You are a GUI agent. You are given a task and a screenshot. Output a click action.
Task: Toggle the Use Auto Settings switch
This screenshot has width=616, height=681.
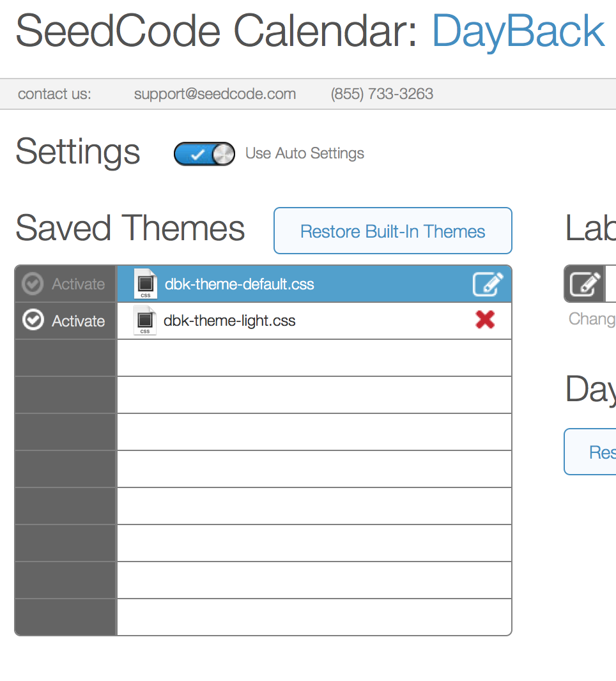tap(204, 154)
